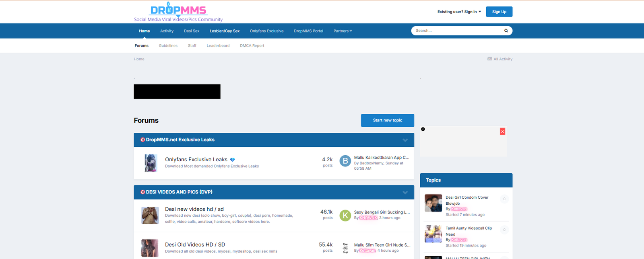Viewport: 644px width, 259px height.
Task: Open BadboyNamy's letter B avatar
Action: click(x=345, y=161)
